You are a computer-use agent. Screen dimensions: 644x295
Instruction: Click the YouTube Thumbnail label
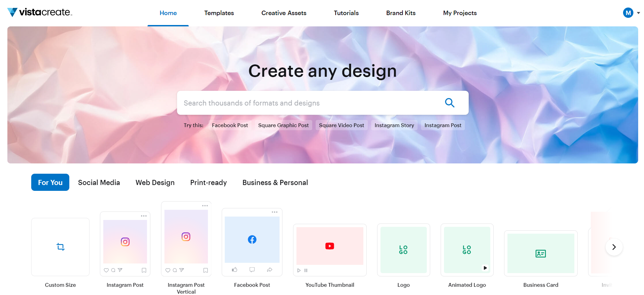tap(330, 285)
